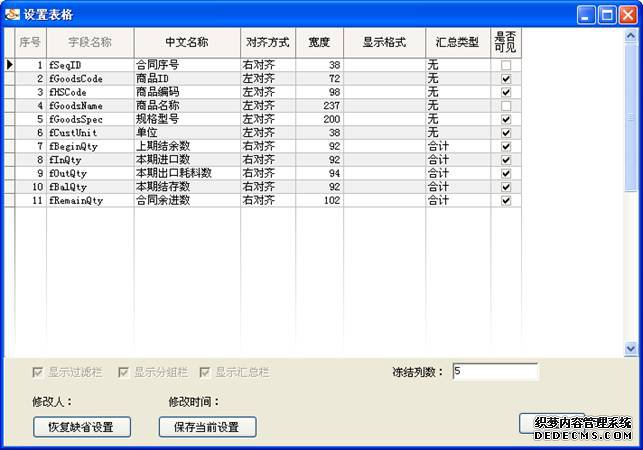The height and width of the screenshot is (450, 643).
Task: Open alignment cell for fHSCode row
Action: pyautogui.click(x=267, y=92)
